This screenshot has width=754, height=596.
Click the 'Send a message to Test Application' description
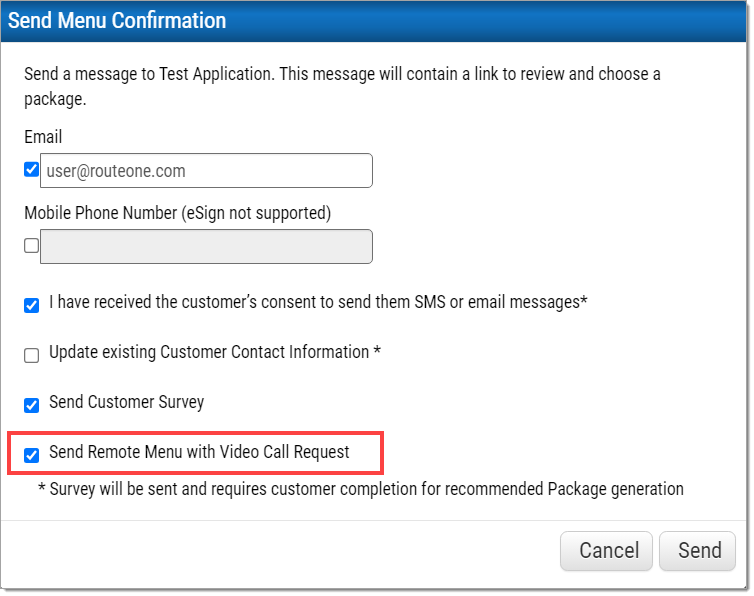coord(342,87)
